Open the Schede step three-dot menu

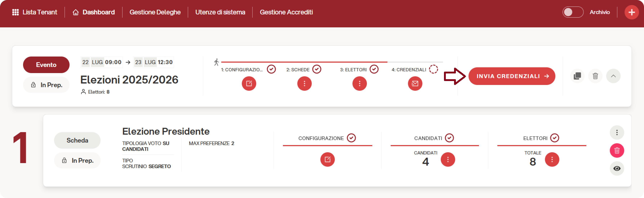pyautogui.click(x=304, y=83)
